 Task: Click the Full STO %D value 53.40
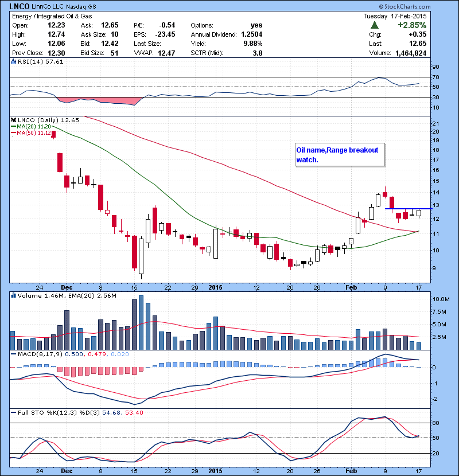134,412
